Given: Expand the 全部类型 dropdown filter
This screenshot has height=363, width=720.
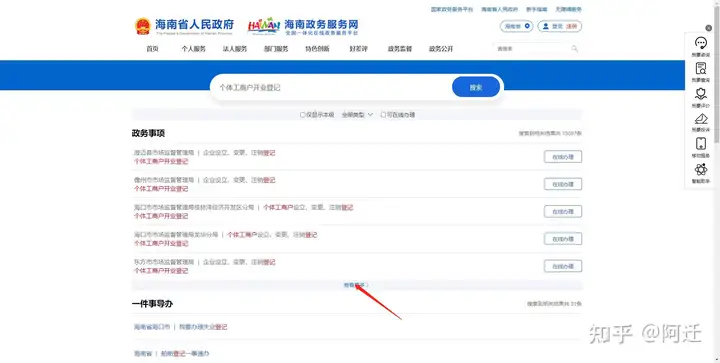Looking at the screenshot, I should (x=357, y=115).
